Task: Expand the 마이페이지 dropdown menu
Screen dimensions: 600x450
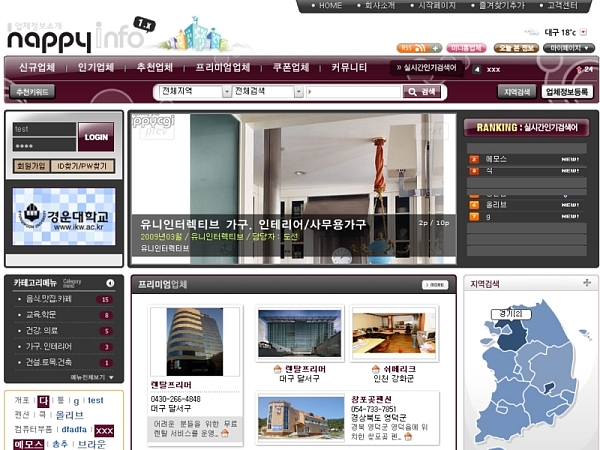Action: [x=571, y=47]
